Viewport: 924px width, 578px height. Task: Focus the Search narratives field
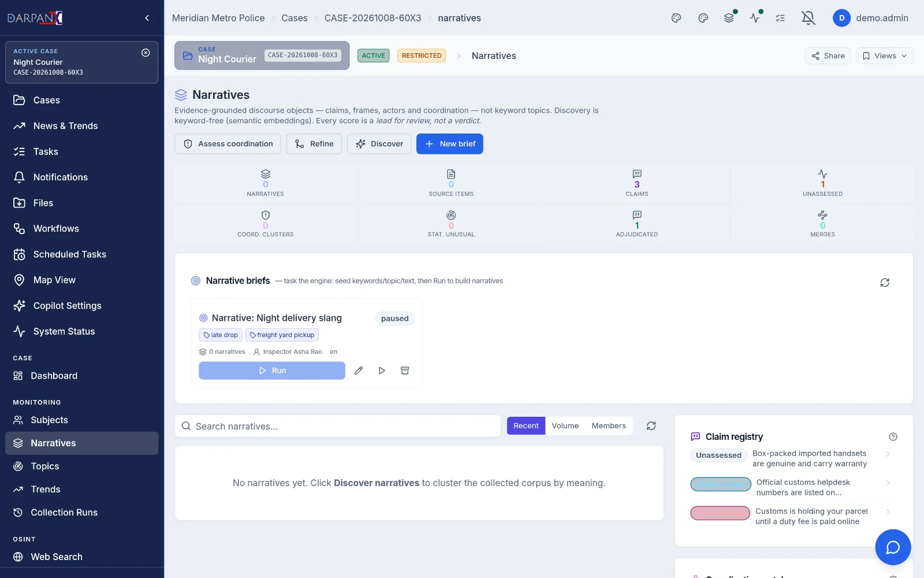click(338, 426)
